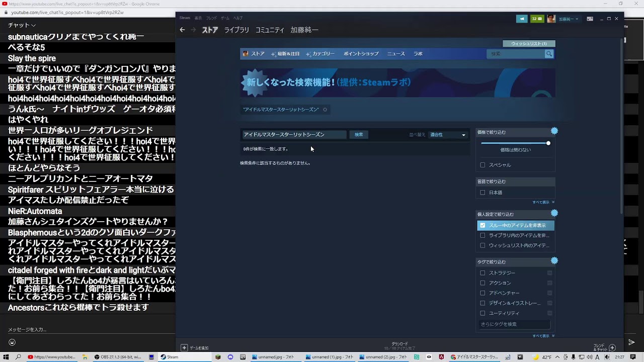
Task: Click magnifier icon in store search box
Action: click(x=549, y=54)
